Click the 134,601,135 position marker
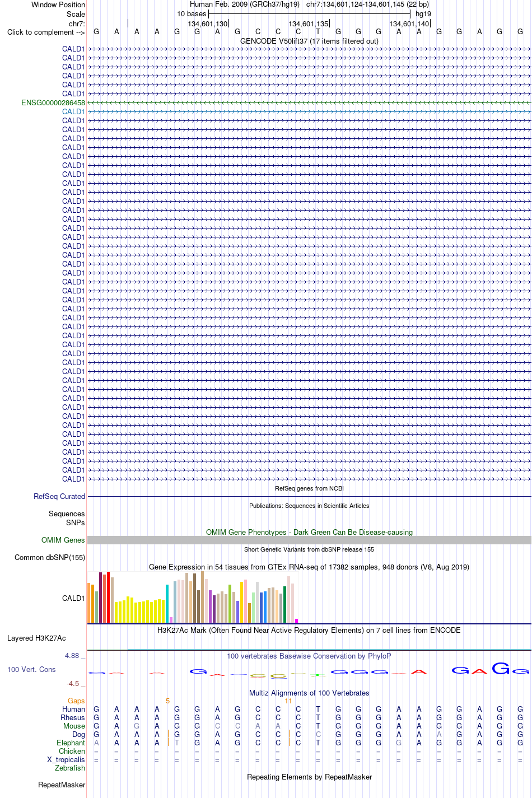This screenshot has width=532, height=798. tap(309, 24)
